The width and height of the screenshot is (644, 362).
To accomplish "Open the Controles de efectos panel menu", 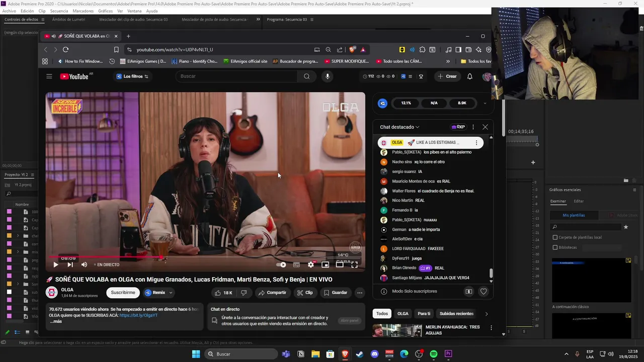I will click(x=43, y=20).
